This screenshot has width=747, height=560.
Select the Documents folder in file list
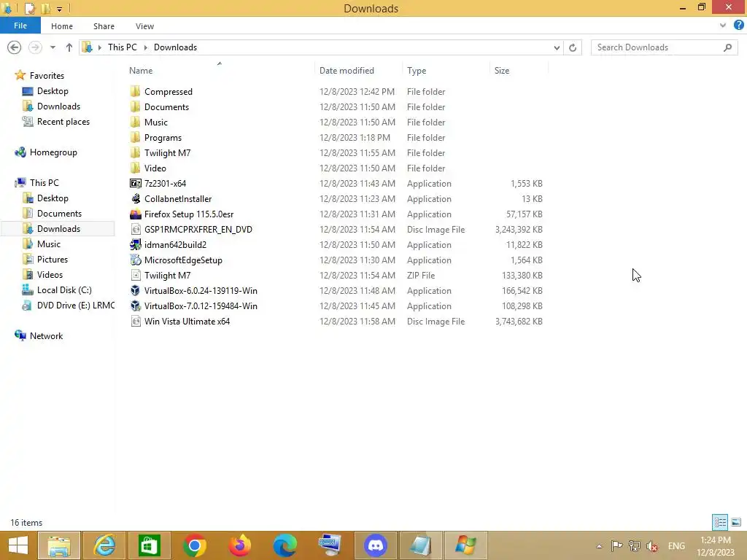[167, 107]
